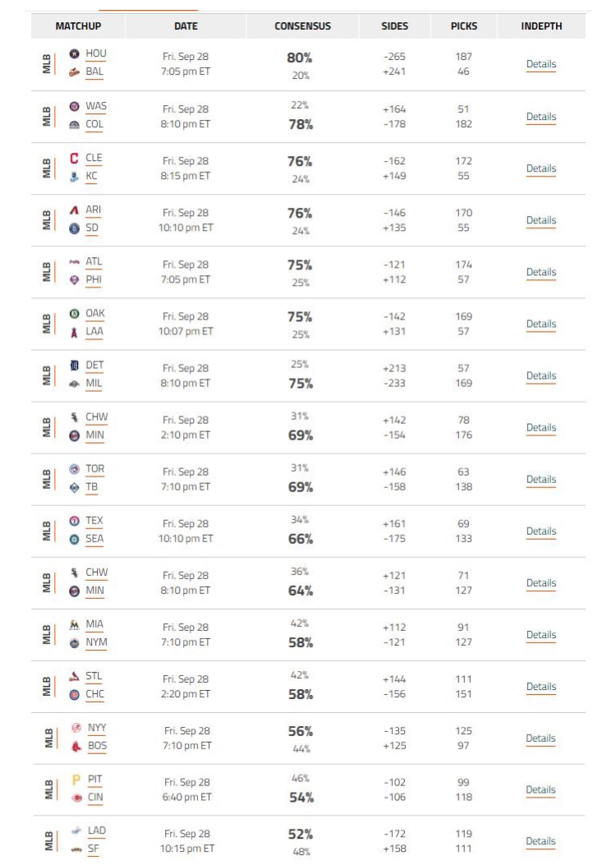The width and height of the screenshot is (616, 865).
Task: Click the Toronto Blue Jays logo
Action: pyautogui.click(x=74, y=469)
